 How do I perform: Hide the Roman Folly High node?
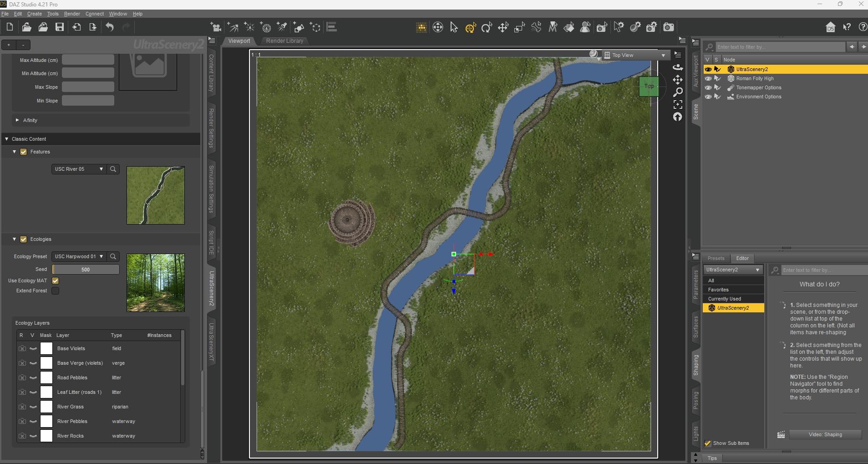click(x=708, y=78)
